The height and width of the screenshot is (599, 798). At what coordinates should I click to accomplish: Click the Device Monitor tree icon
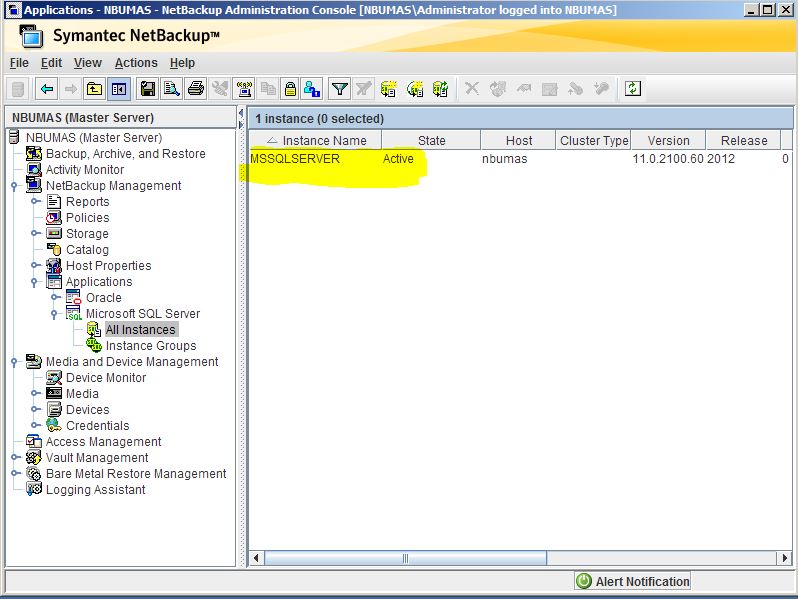(54, 378)
